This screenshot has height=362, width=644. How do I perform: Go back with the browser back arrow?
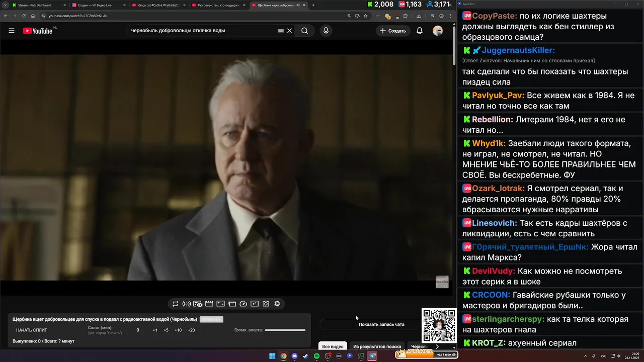click(5, 16)
